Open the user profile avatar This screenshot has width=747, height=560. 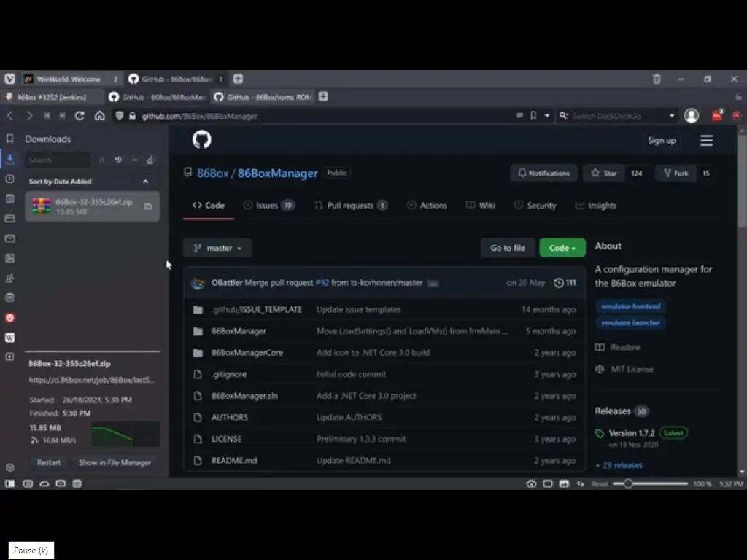[x=692, y=116]
